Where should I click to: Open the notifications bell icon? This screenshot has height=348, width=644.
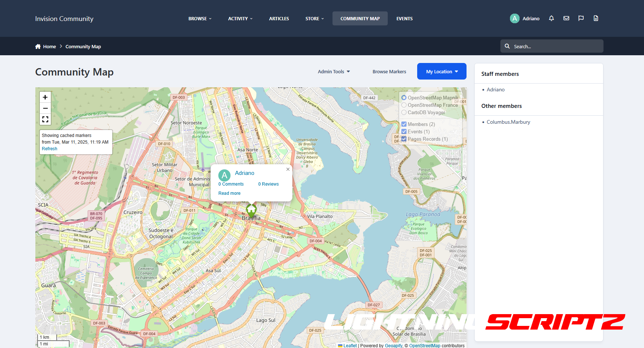click(551, 18)
